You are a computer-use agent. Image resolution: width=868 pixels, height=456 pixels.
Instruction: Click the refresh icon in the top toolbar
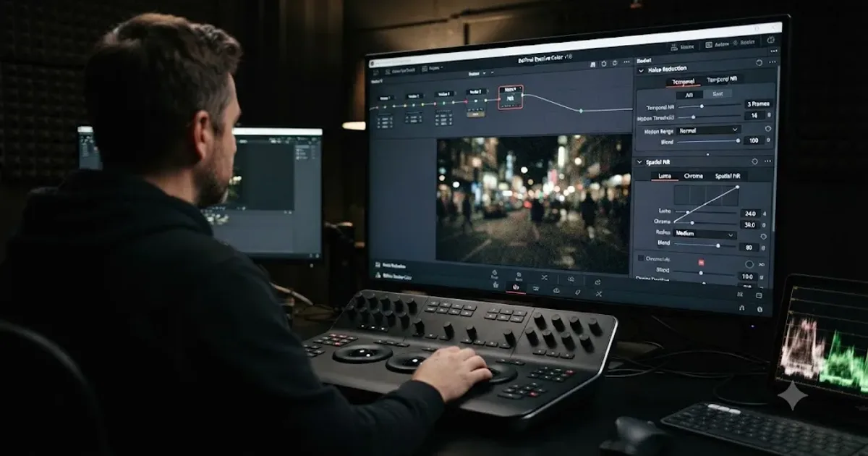(614, 64)
